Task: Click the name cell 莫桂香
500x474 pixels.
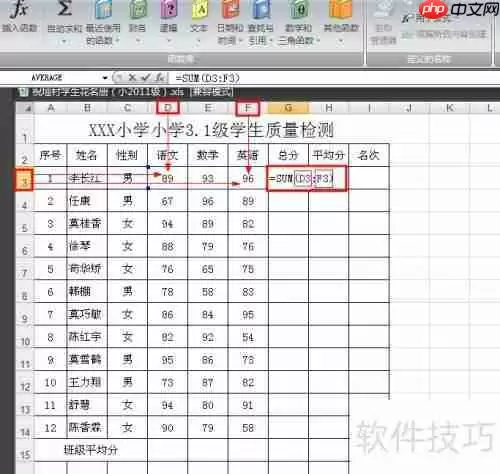Action: coord(87,224)
